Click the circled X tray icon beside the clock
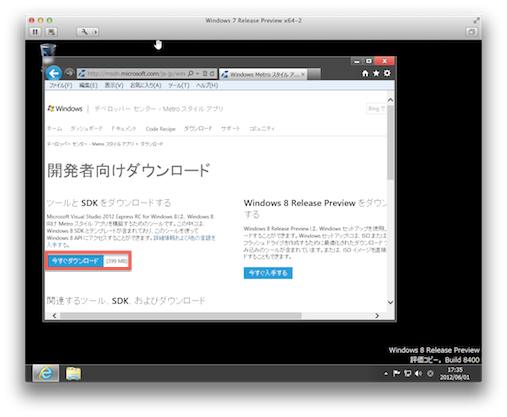Screen dimensions: 507x417 point(430,374)
